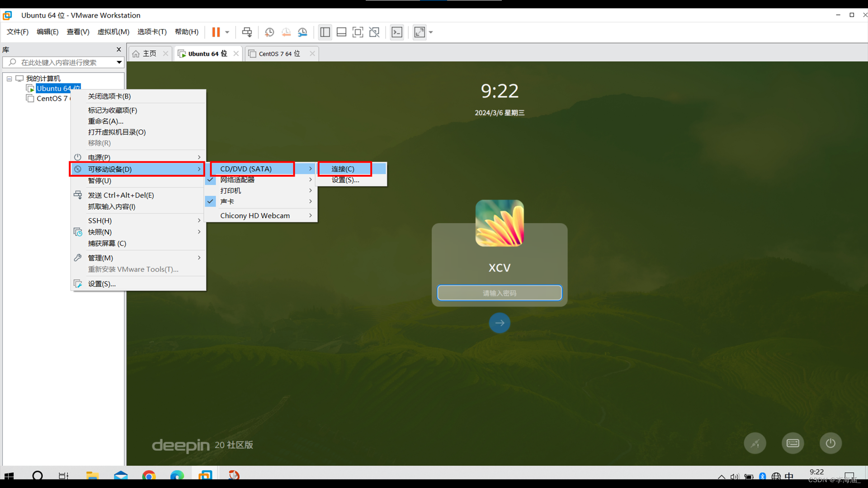Click the power button on the deepin login screen
This screenshot has width=868, height=488.
830,443
